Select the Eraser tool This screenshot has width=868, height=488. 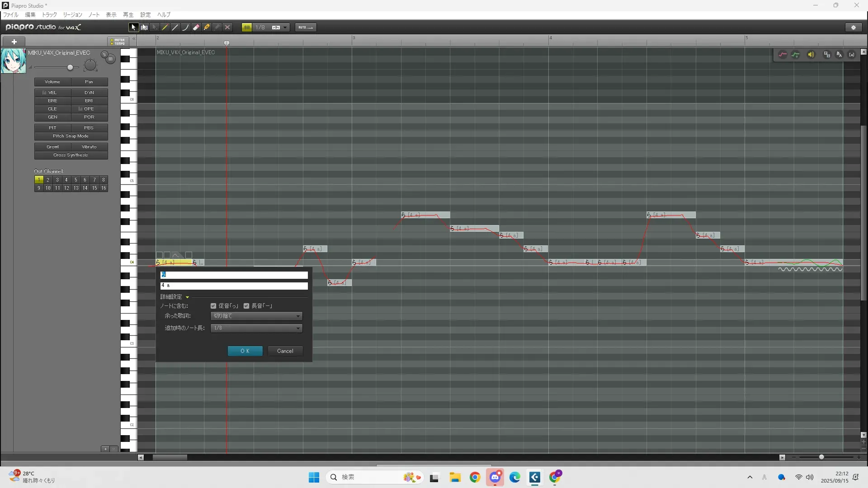(196, 28)
